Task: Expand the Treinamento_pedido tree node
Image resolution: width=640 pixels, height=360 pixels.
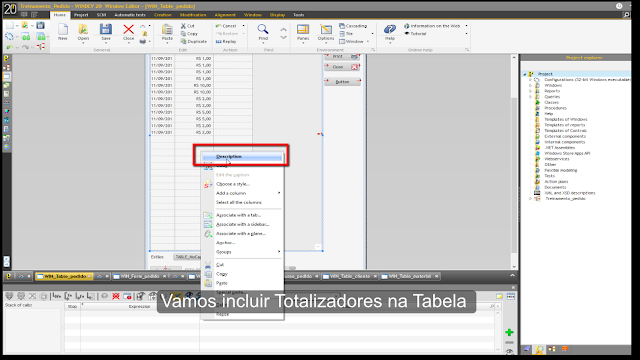Action: (x=531, y=198)
